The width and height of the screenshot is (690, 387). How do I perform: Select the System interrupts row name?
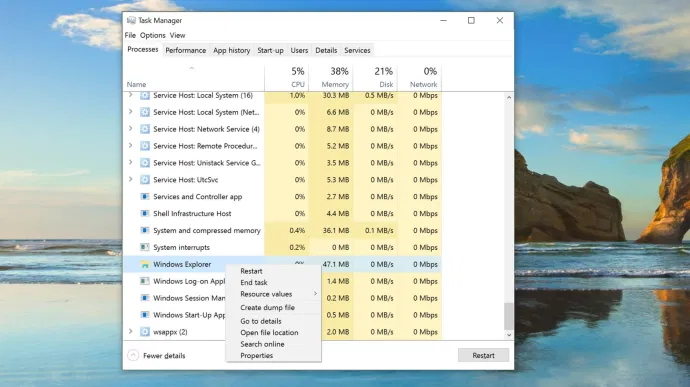tap(181, 247)
